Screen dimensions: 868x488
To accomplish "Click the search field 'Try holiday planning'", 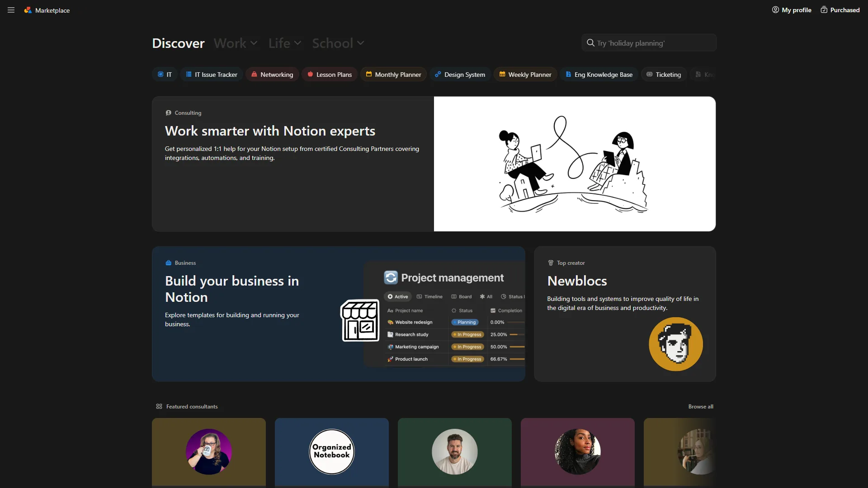I will coord(649,43).
